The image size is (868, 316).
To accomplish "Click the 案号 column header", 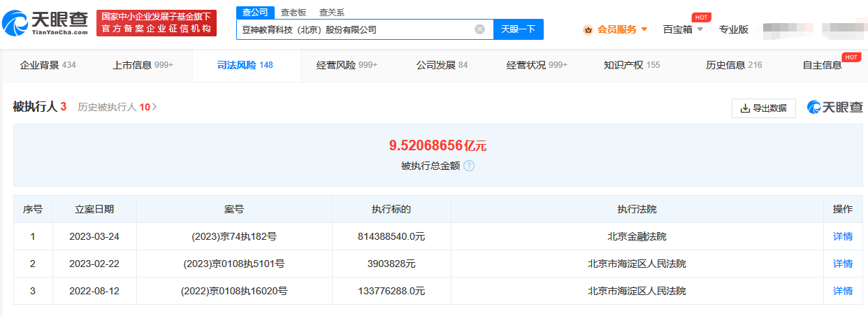I will tap(234, 209).
